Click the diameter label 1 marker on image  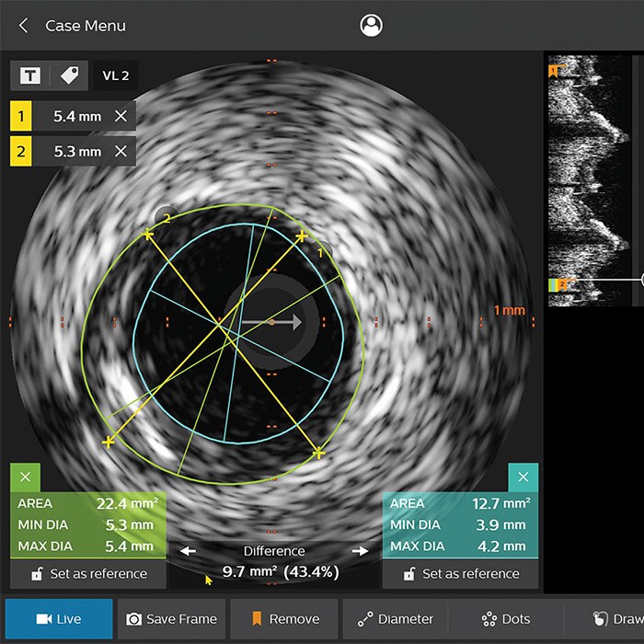click(x=321, y=253)
